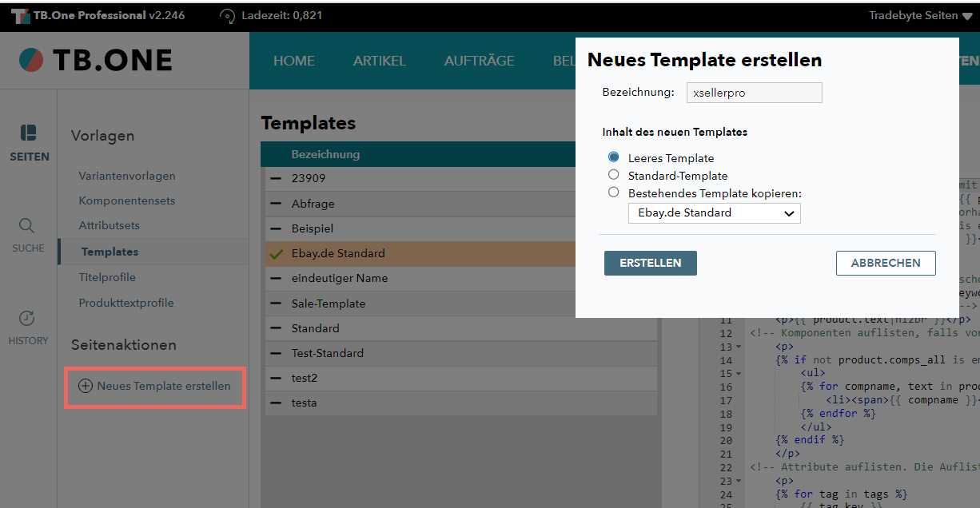
Task: Click the dash icon of row test2
Action: point(277,378)
